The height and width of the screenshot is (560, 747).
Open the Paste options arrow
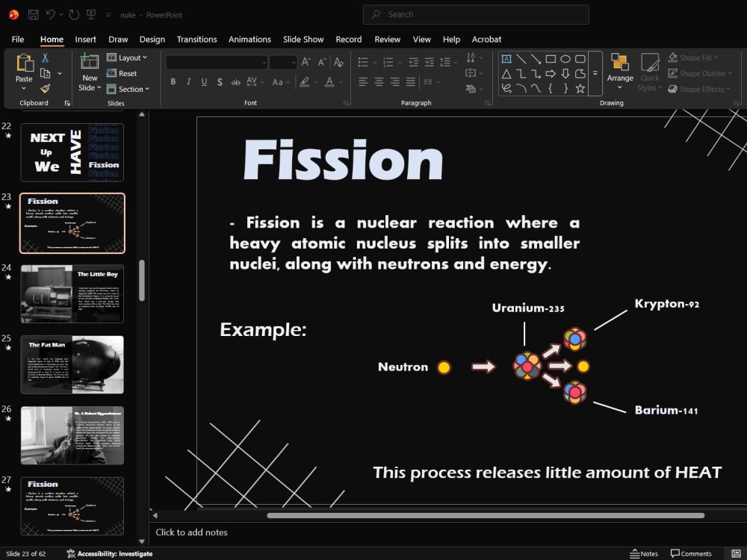[x=24, y=89]
